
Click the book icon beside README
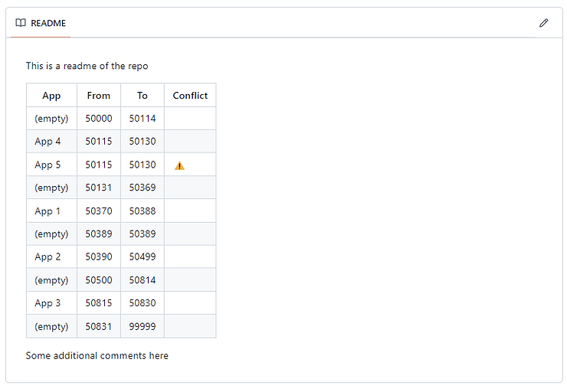click(x=21, y=23)
